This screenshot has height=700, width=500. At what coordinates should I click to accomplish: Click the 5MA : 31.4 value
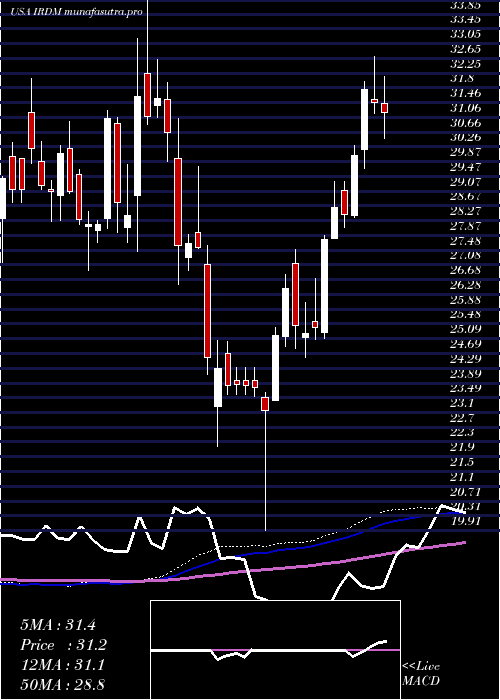58,625
